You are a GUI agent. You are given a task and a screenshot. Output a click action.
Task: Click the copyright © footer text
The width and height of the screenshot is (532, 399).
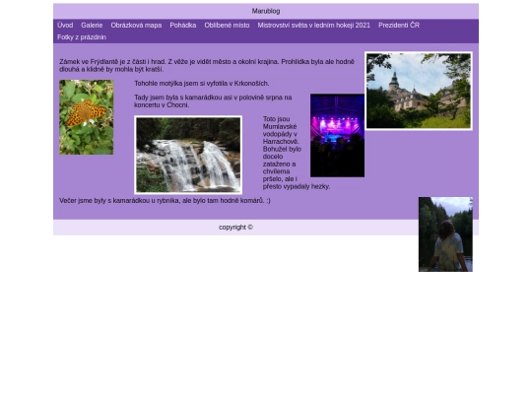[x=235, y=228]
